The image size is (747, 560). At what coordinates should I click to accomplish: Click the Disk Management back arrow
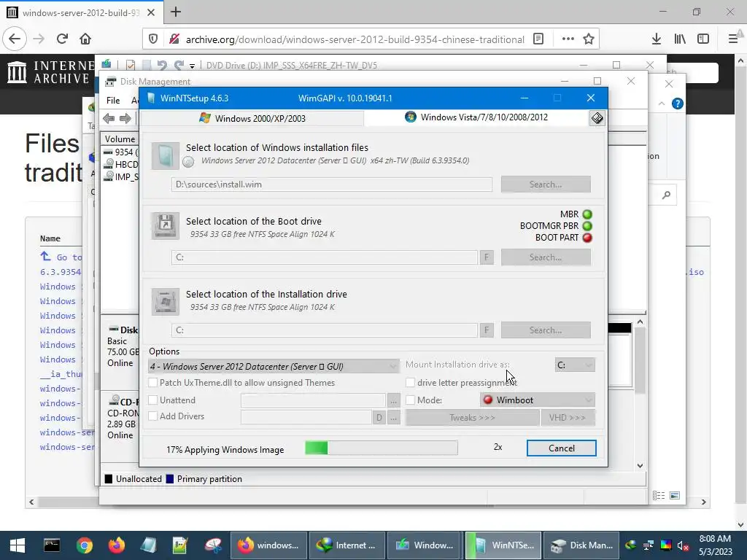pos(109,118)
